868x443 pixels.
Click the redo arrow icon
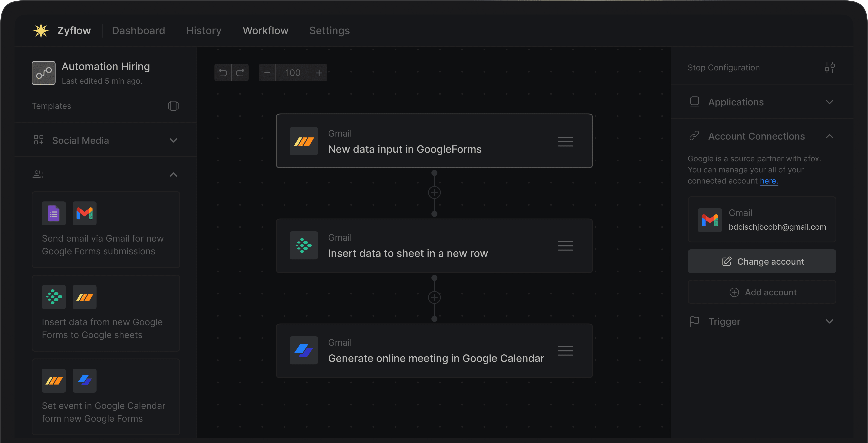pos(240,73)
